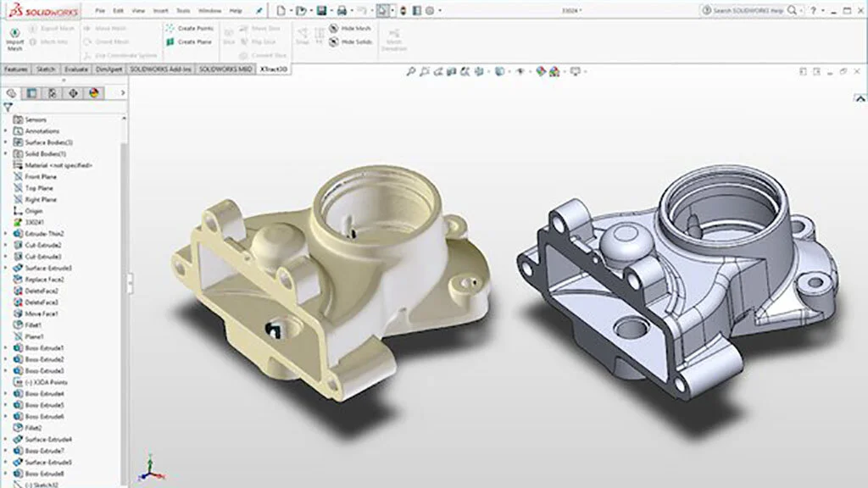The width and height of the screenshot is (868, 488).
Task: Expand the Boss-Extrude1 feature
Action: coord(6,348)
